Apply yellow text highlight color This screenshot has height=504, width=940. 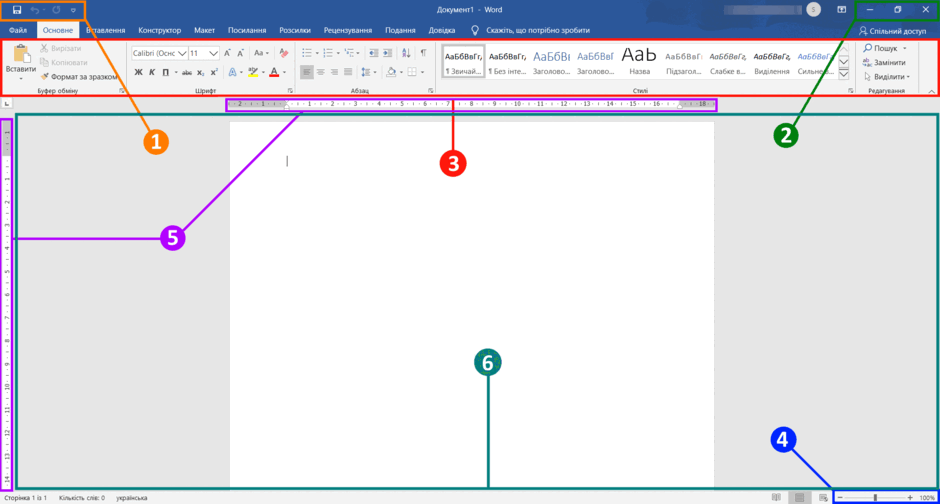click(x=253, y=73)
